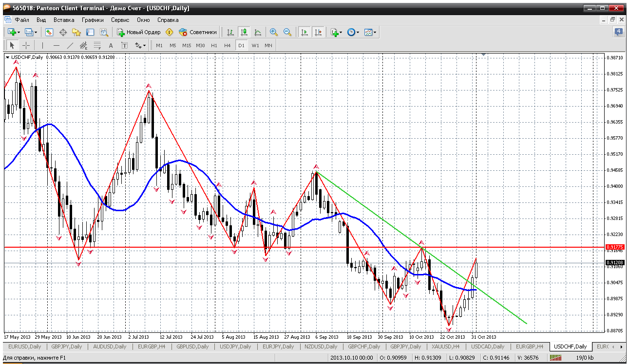Select the H4 timeframe
This screenshot has height=364, width=628.
[227, 45]
